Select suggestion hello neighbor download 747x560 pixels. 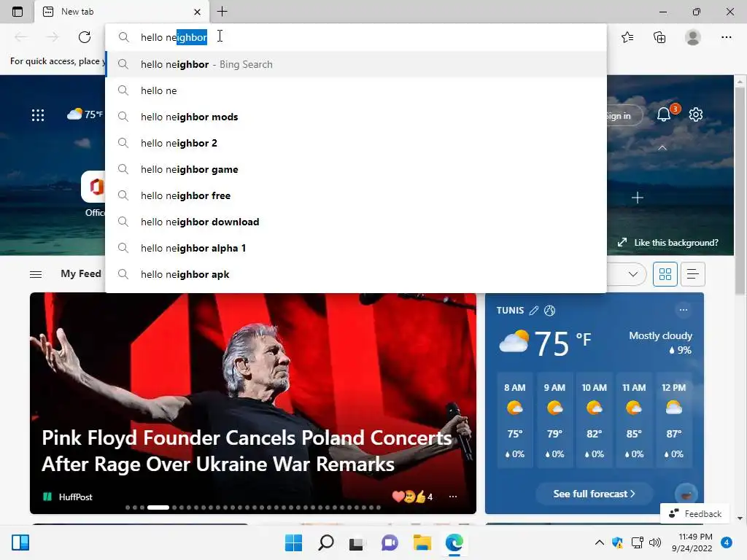[x=356, y=222]
